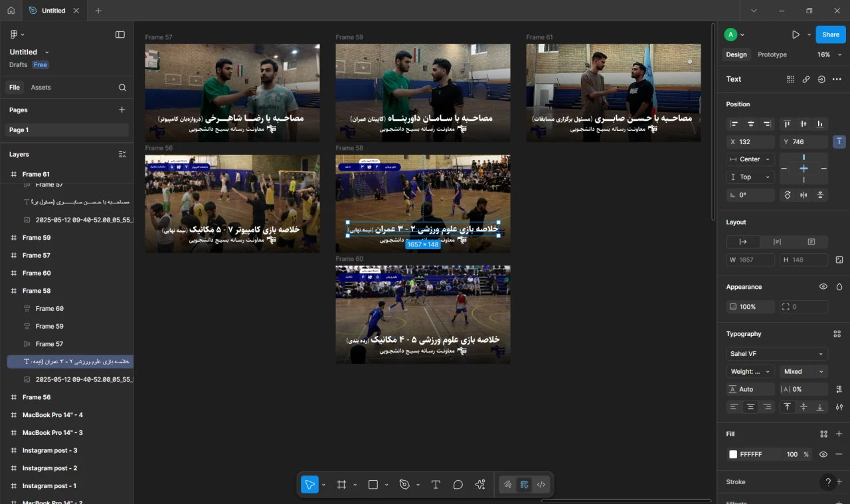Select the Rectangle shape tool
The height and width of the screenshot is (504, 850).
(373, 485)
